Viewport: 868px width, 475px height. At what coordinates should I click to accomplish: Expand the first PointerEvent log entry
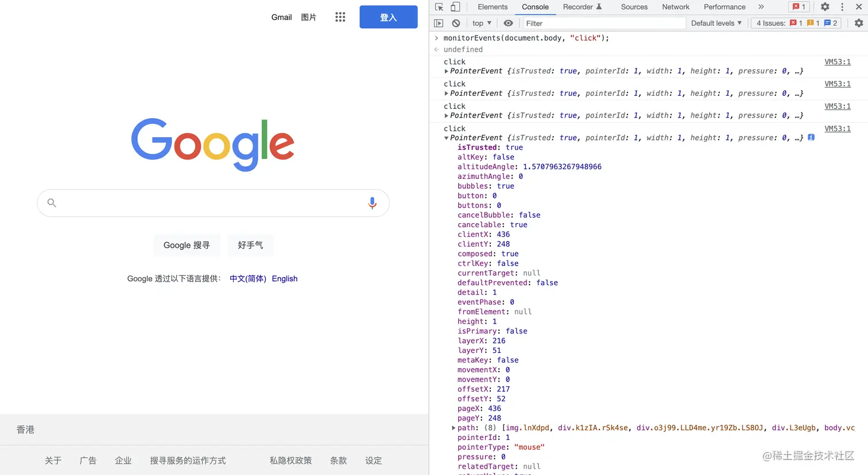coord(446,71)
